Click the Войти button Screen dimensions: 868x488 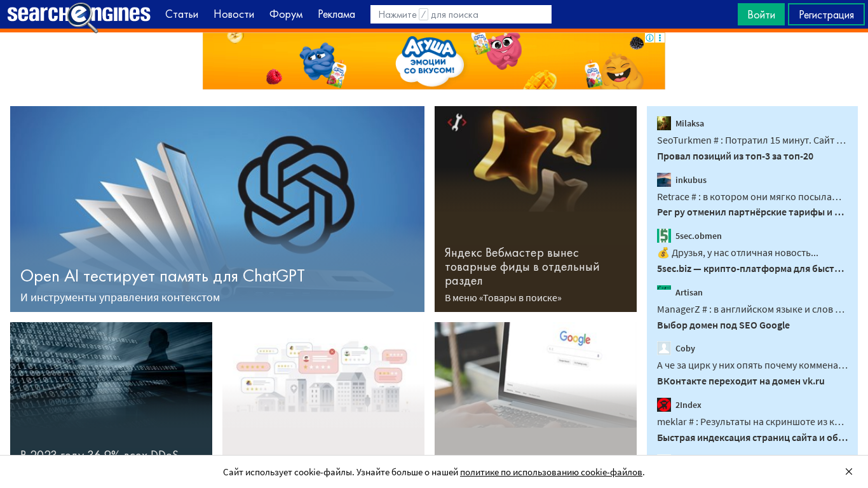(x=761, y=14)
